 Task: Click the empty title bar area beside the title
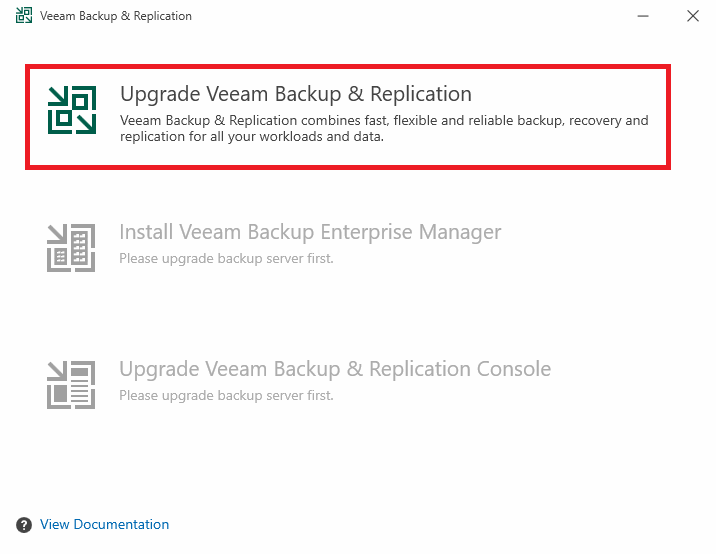(411, 16)
